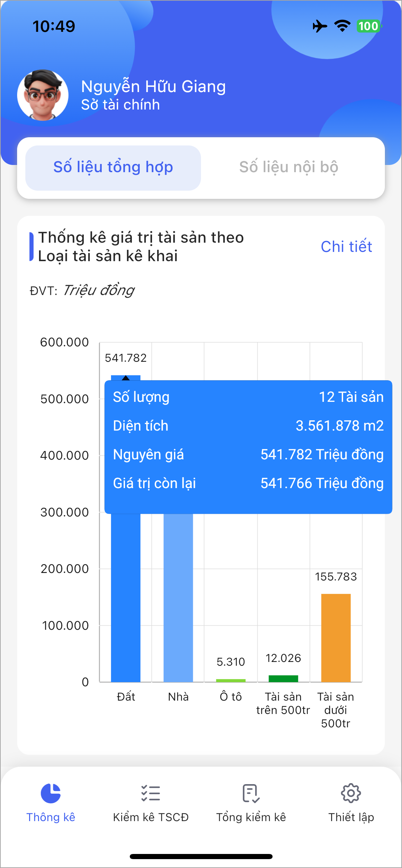402x868 pixels.
Task: Open the Chi tiết link
Action: 346,247
